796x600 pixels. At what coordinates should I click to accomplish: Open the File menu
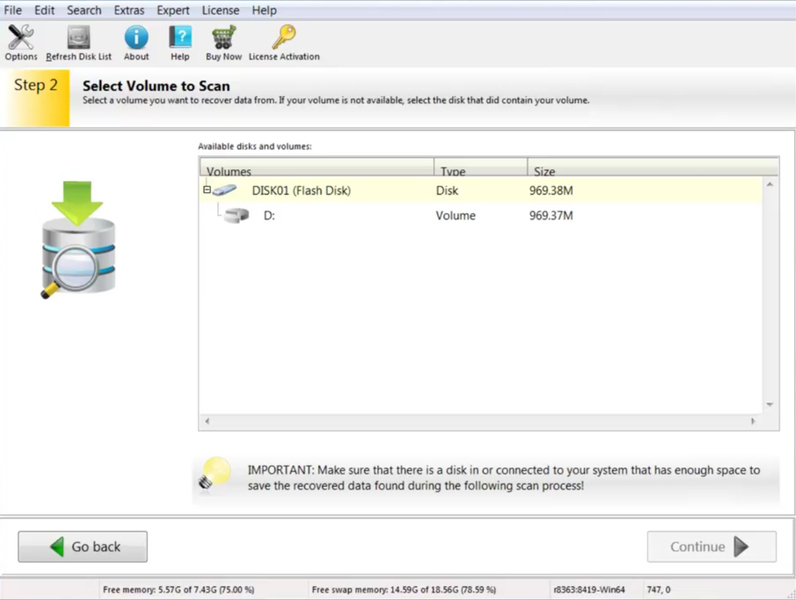click(13, 10)
